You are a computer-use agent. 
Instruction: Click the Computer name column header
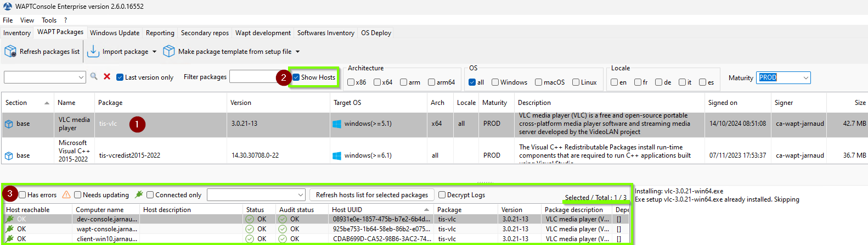pos(106,210)
